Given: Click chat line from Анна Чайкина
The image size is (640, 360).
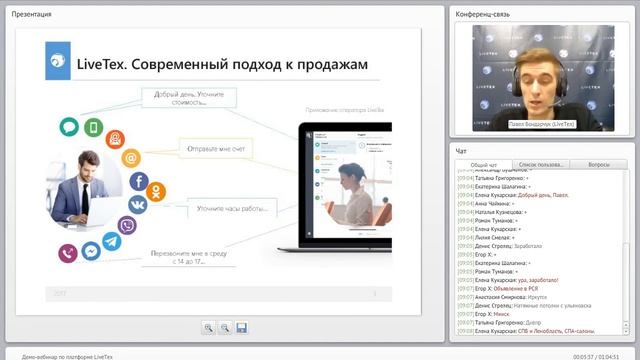Looking at the screenshot, I should click(x=486, y=204).
